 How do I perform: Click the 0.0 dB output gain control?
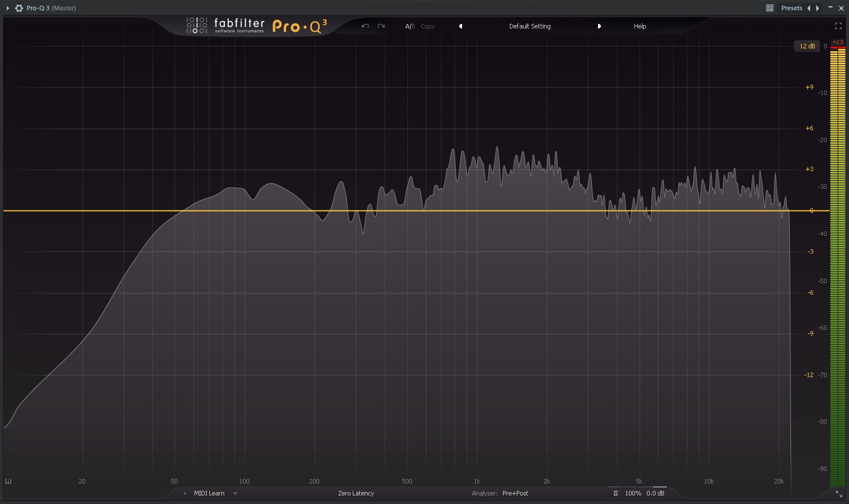[x=655, y=493]
